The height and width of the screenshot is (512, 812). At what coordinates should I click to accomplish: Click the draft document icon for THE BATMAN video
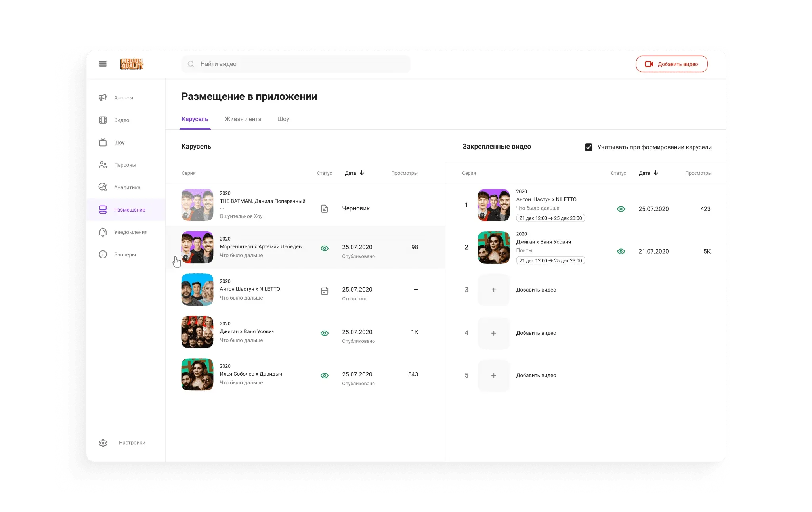coord(325,208)
